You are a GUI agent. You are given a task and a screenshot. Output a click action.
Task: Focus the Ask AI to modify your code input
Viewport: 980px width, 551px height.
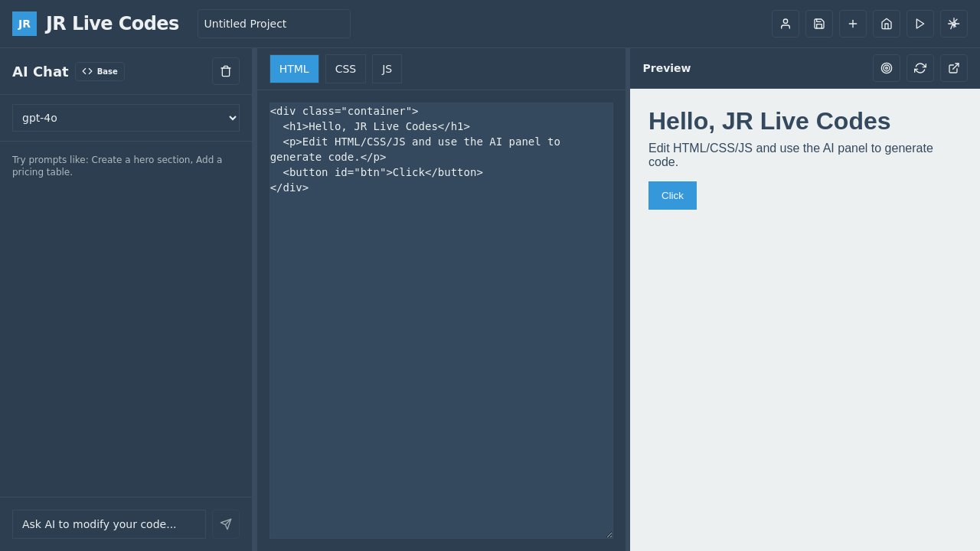(x=109, y=524)
